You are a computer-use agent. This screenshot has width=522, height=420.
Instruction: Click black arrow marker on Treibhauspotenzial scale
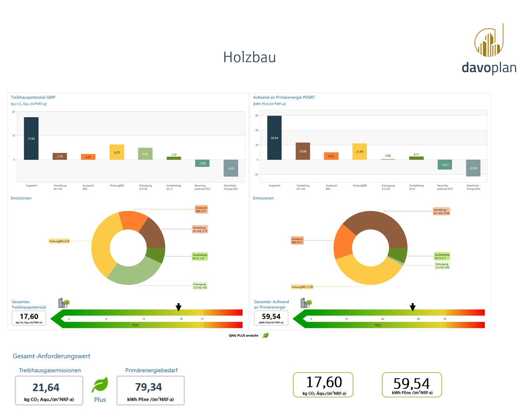(178, 307)
